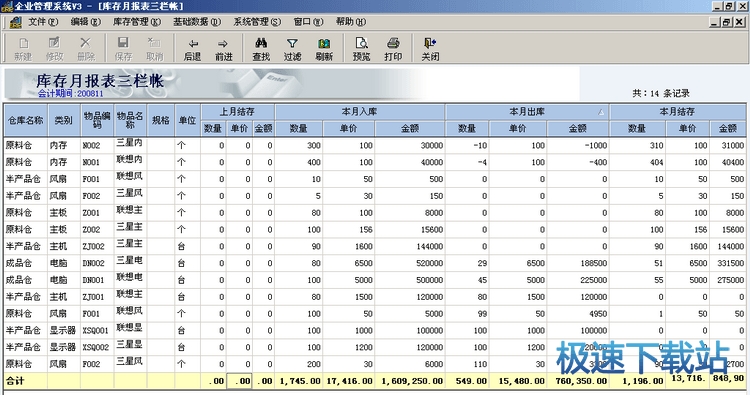Click the 规格 column header
Screen dimensions: 750x395
coord(161,120)
